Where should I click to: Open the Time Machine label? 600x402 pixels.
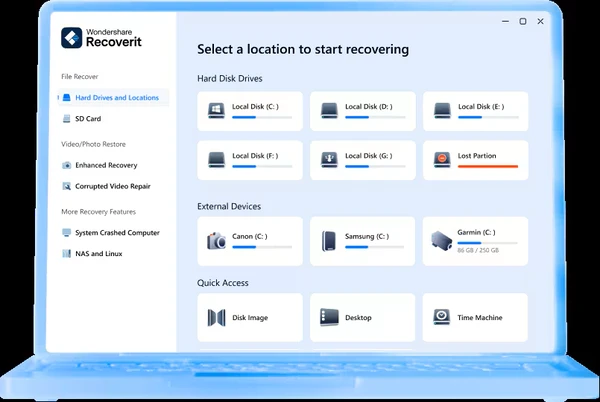click(480, 317)
